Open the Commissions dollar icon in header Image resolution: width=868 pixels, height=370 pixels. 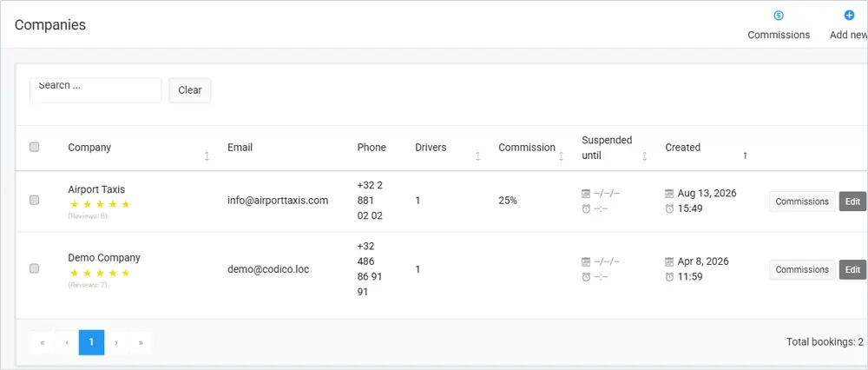pos(779,16)
